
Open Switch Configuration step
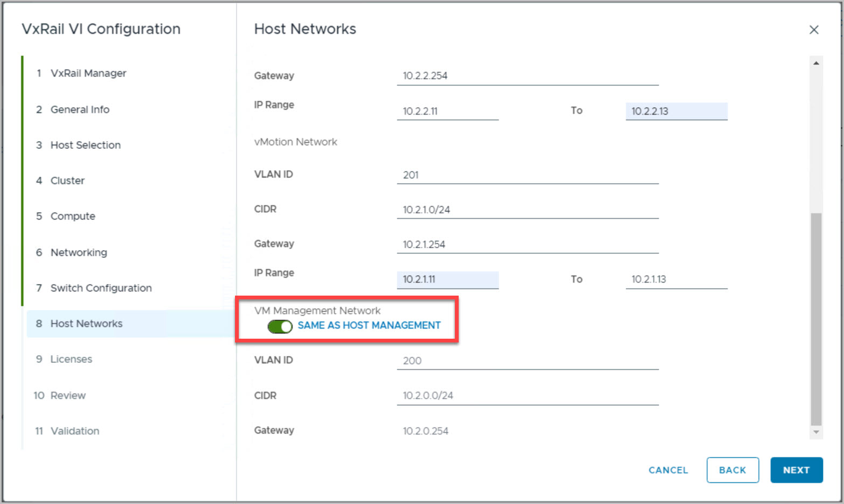click(x=101, y=288)
